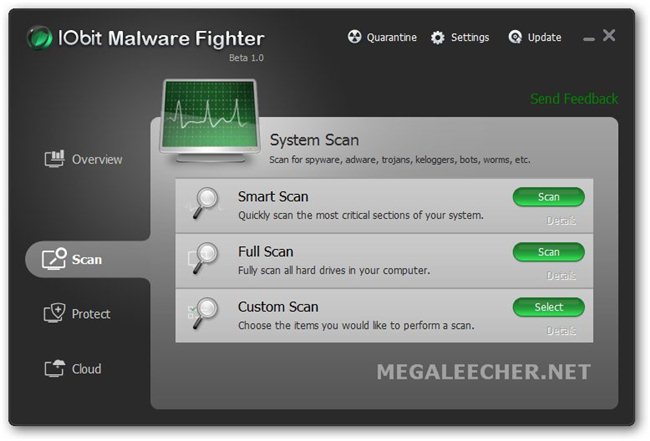This screenshot has width=650, height=441.
Task: Click the Protect shield icon
Action: (54, 313)
